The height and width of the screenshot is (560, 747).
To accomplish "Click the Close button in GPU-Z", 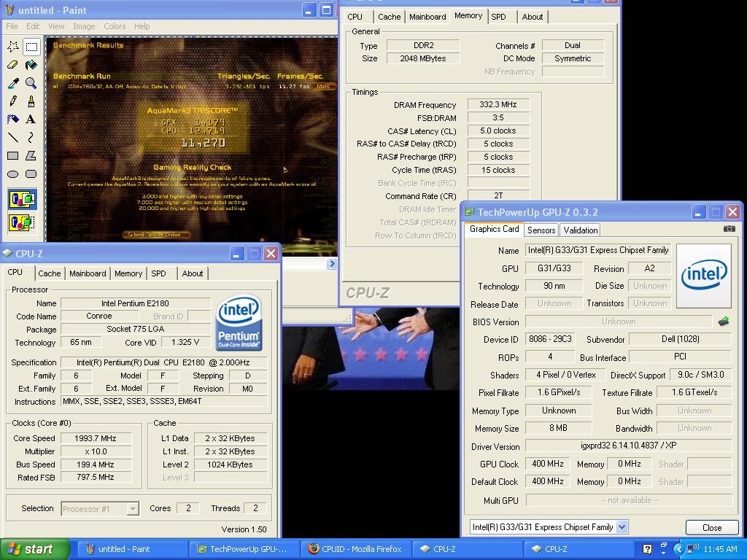I will click(x=712, y=527).
